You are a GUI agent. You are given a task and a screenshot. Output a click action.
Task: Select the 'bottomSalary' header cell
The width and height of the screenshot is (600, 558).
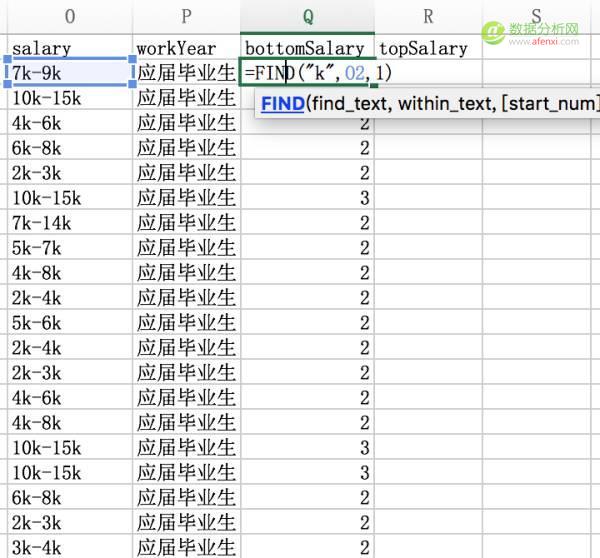(x=307, y=47)
